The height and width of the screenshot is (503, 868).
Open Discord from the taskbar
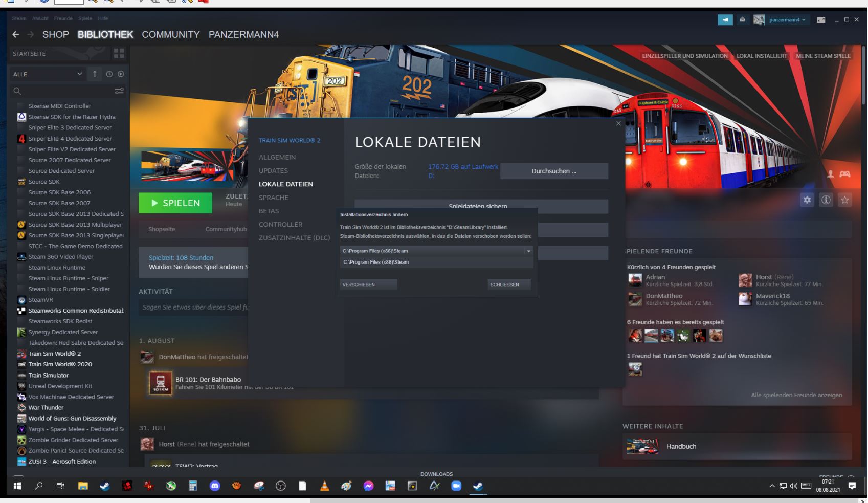point(215,486)
